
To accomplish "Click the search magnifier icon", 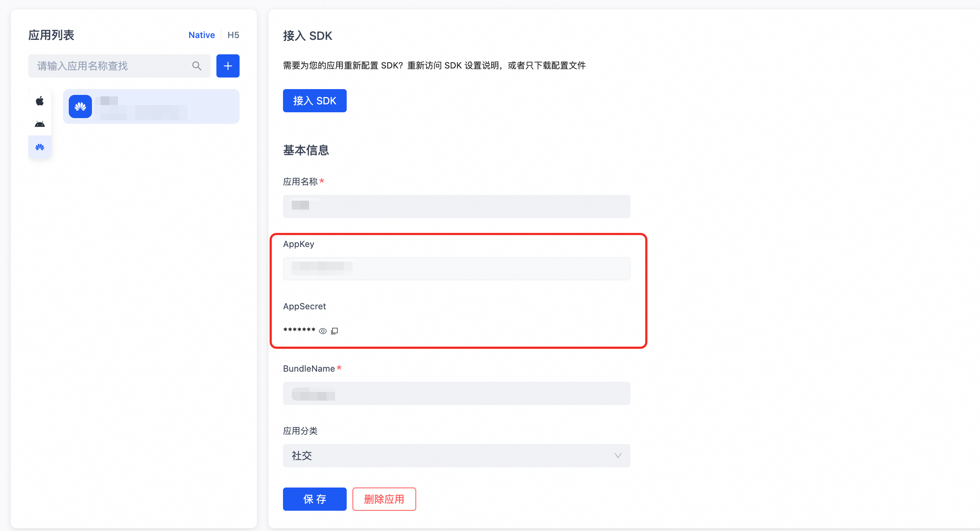I will [197, 66].
